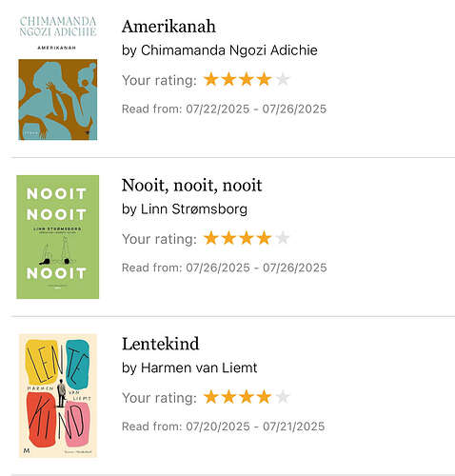Click Lentekind read dates 07/20/2025 - 07/21/2025
The width and height of the screenshot is (455, 476).
pyautogui.click(x=255, y=426)
